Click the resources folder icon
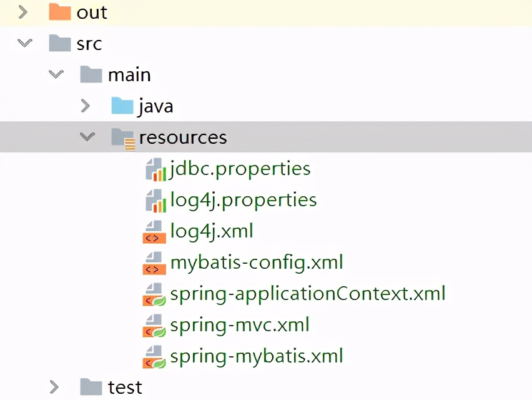This screenshot has width=532, height=400. pos(123,138)
